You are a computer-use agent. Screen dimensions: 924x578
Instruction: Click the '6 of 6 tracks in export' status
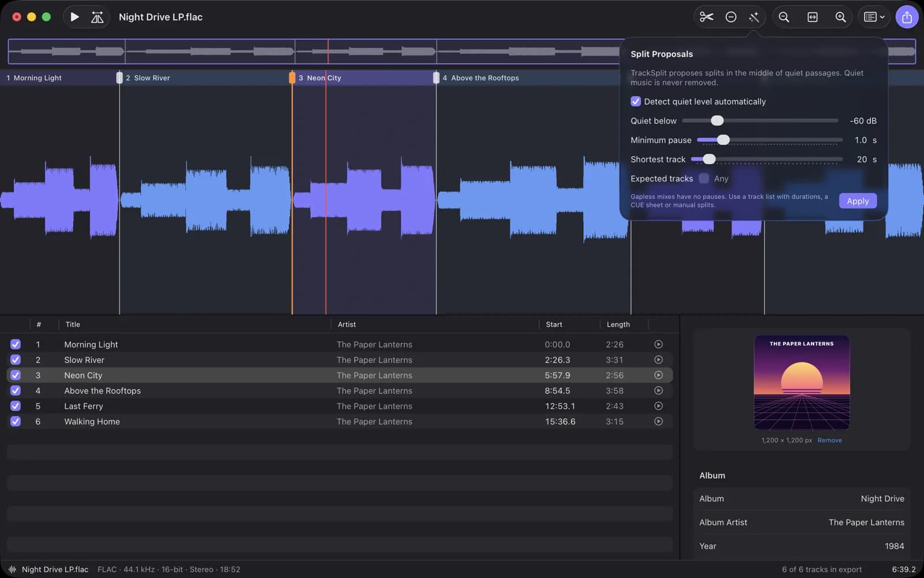pos(822,569)
